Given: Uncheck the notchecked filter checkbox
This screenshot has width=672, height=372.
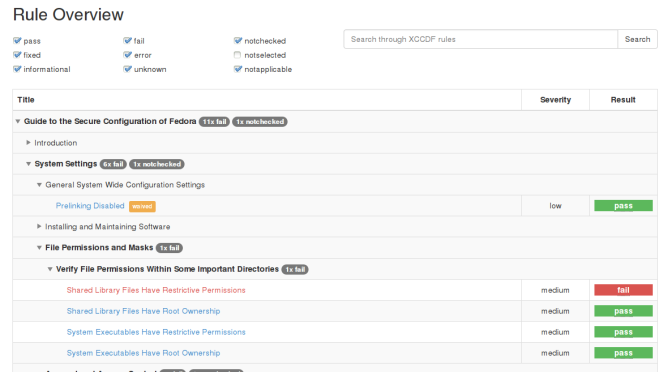Looking at the screenshot, I should click(238, 41).
